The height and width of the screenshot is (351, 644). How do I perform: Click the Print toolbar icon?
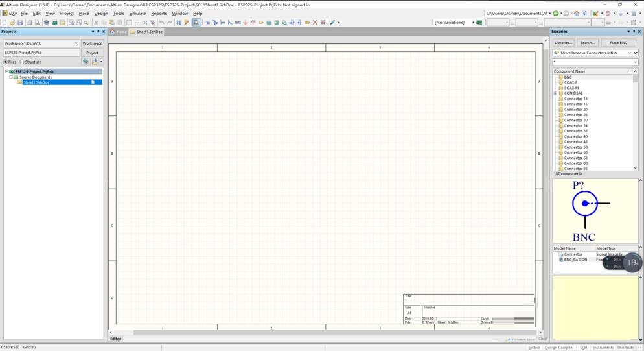30,23
